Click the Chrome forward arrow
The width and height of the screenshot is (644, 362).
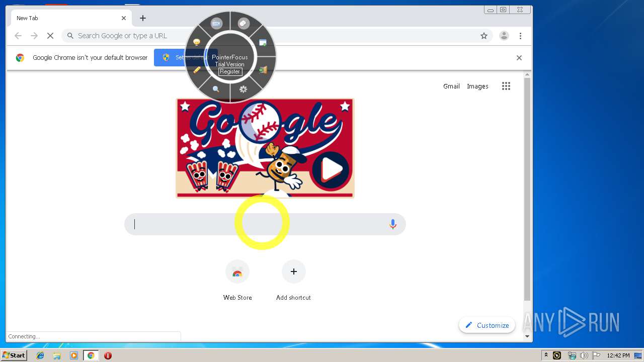[x=34, y=36]
